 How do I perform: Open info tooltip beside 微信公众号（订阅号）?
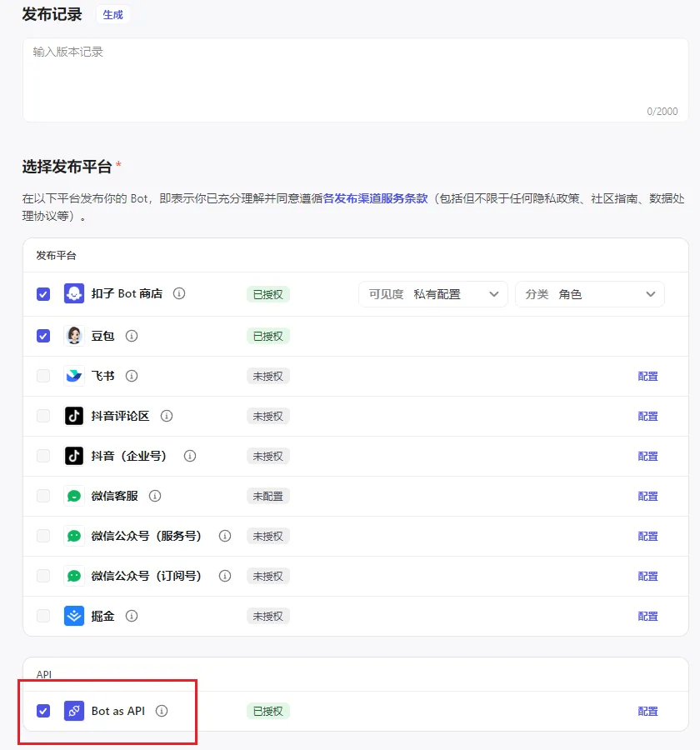point(225,576)
